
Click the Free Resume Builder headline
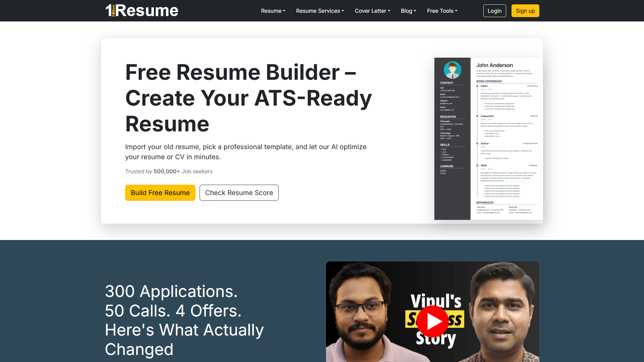click(x=249, y=98)
